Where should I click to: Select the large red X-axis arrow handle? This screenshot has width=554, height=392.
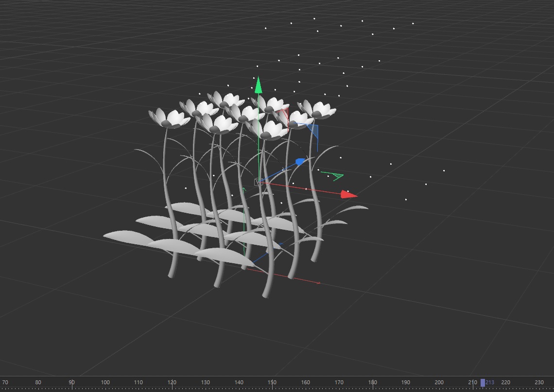click(349, 194)
